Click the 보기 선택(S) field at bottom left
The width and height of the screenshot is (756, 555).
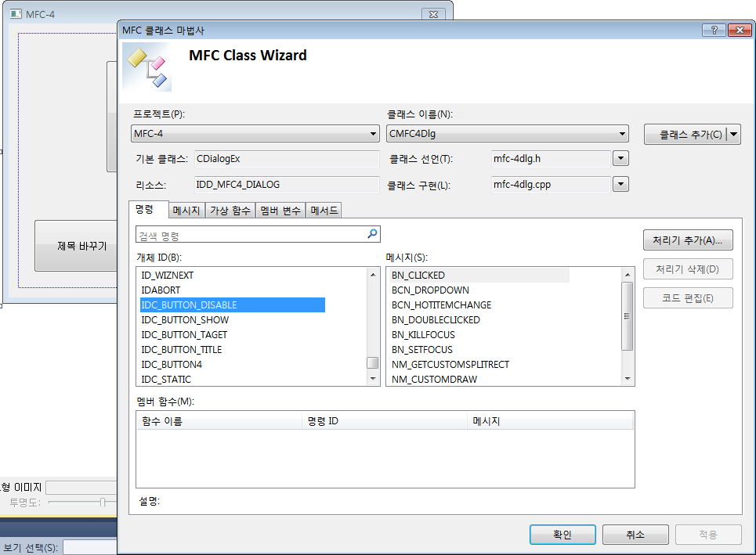pyautogui.click(x=90, y=548)
